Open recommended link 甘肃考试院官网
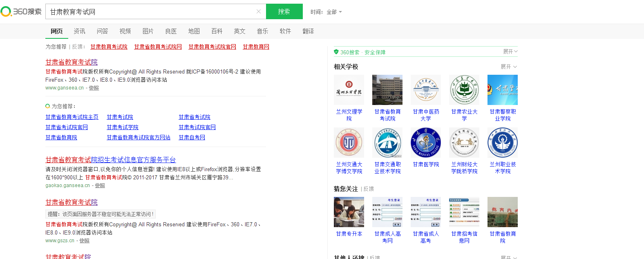Screen dimensions: 644x259 [x=197, y=127]
